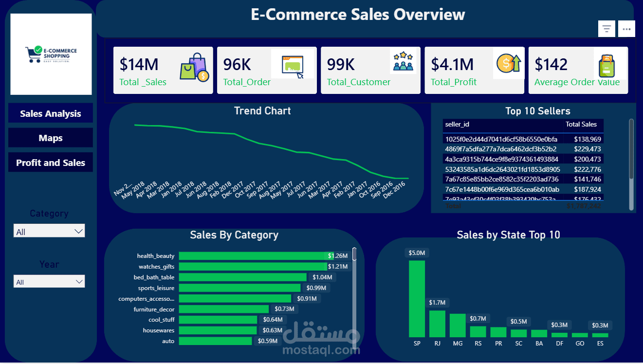Click the SC state column
The width and height of the screenshot is (643, 364).
click(519, 333)
